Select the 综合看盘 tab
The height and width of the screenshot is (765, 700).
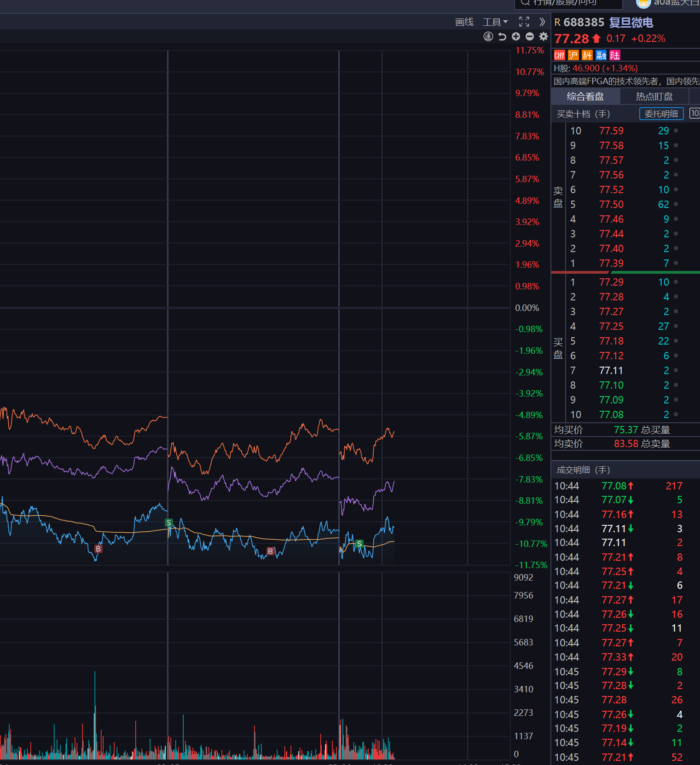coord(585,97)
